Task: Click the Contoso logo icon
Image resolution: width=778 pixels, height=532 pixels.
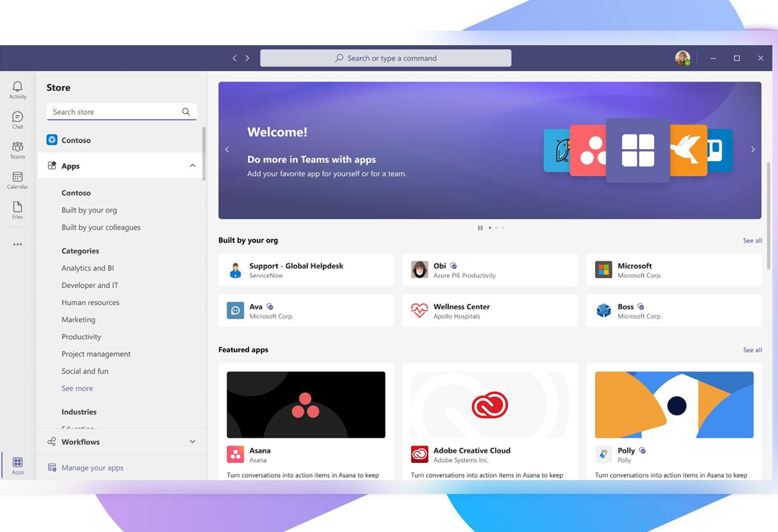Action: pos(52,140)
